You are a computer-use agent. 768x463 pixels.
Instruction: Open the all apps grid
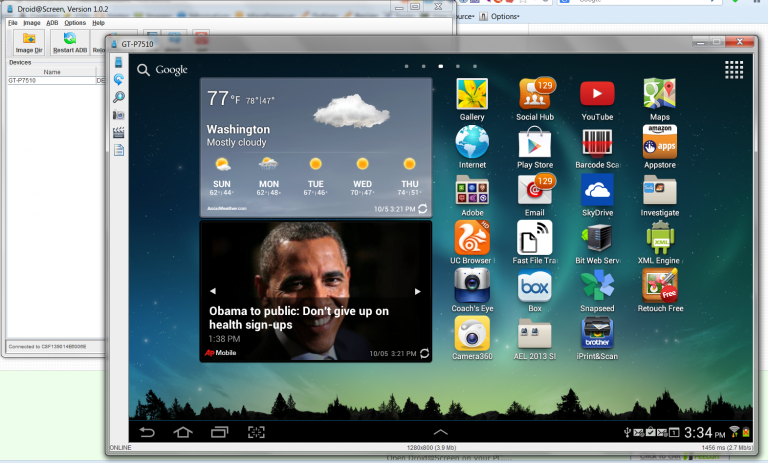pyautogui.click(x=734, y=69)
